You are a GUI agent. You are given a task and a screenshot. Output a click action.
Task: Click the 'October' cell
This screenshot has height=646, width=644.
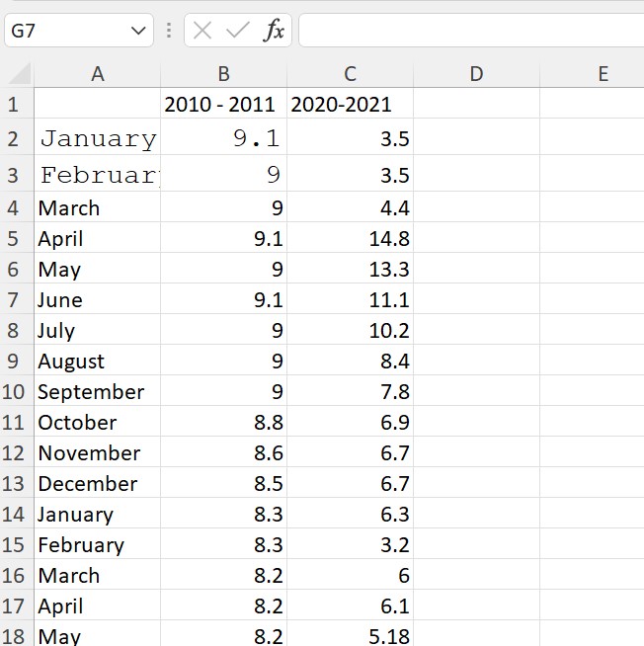pyautogui.click(x=97, y=422)
